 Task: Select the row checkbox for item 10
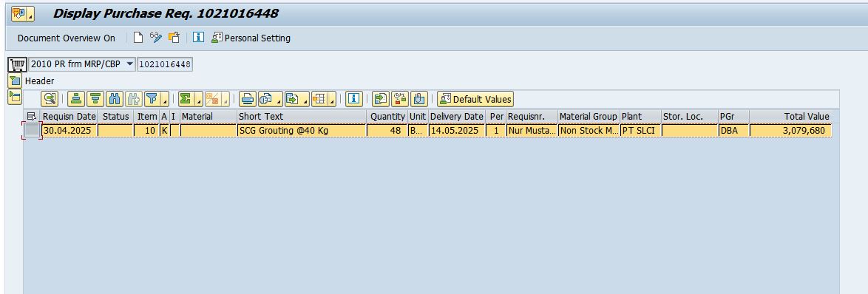[32, 131]
